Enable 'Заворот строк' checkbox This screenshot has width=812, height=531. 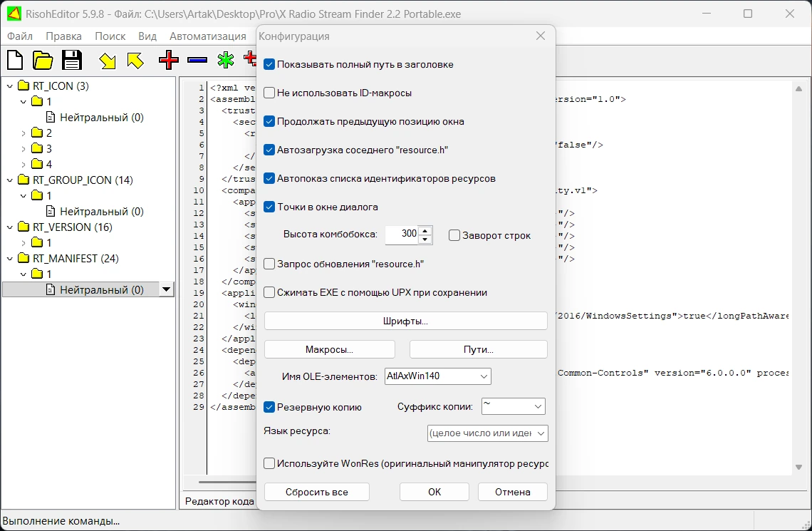pos(454,235)
